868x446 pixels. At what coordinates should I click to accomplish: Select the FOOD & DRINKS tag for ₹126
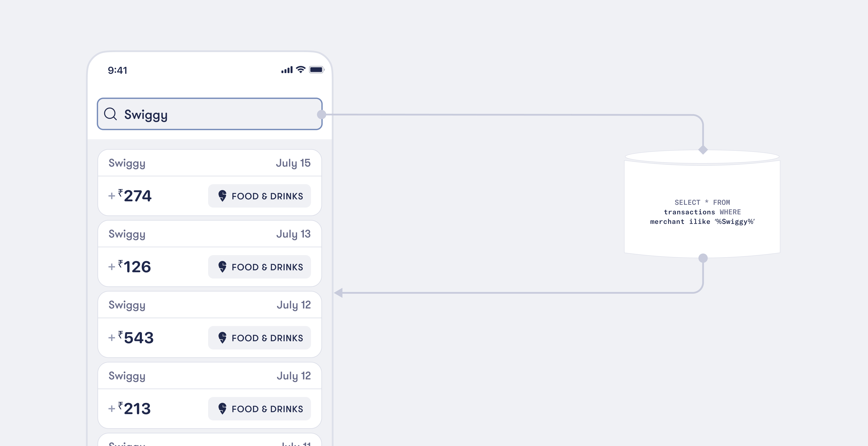260,267
